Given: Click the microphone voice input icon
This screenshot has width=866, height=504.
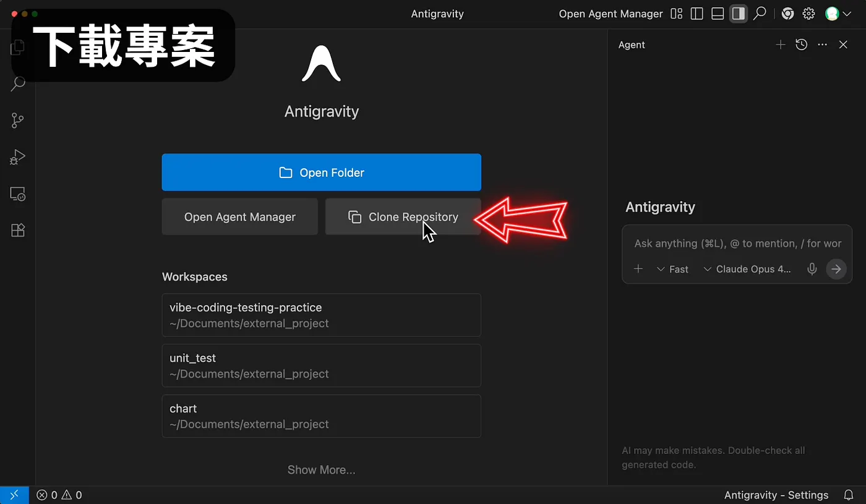Looking at the screenshot, I should pyautogui.click(x=812, y=269).
